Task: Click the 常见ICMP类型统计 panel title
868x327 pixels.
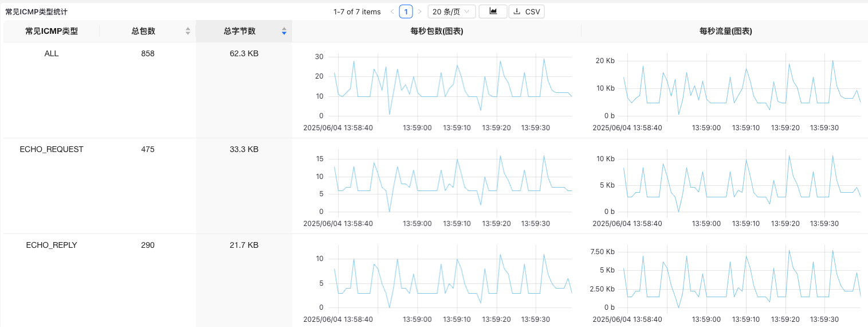Action: point(36,11)
